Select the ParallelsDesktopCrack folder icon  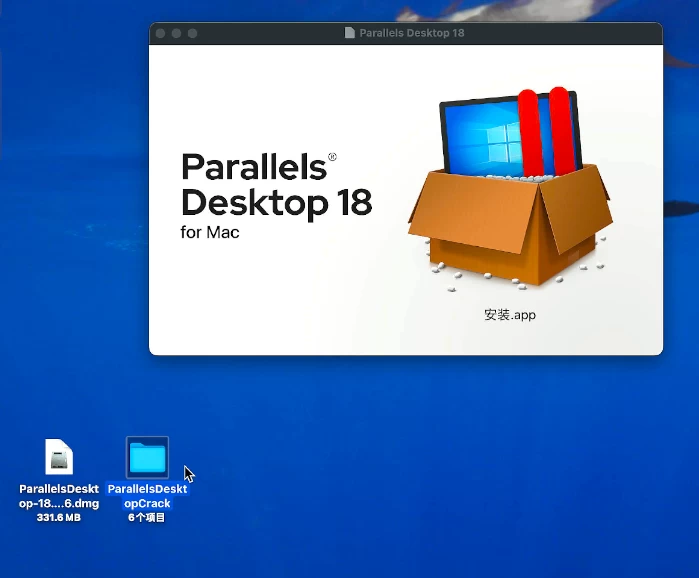147,457
